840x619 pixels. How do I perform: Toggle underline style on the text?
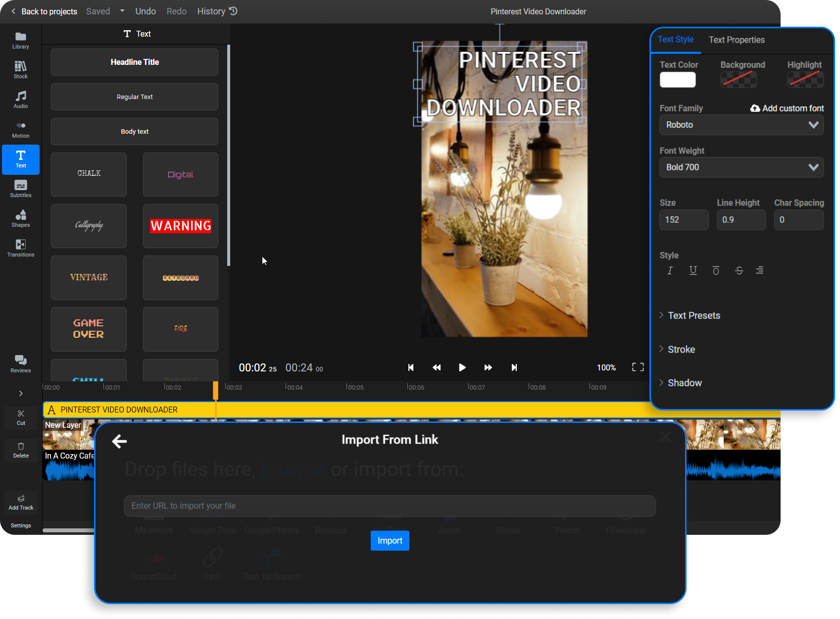[x=692, y=270]
